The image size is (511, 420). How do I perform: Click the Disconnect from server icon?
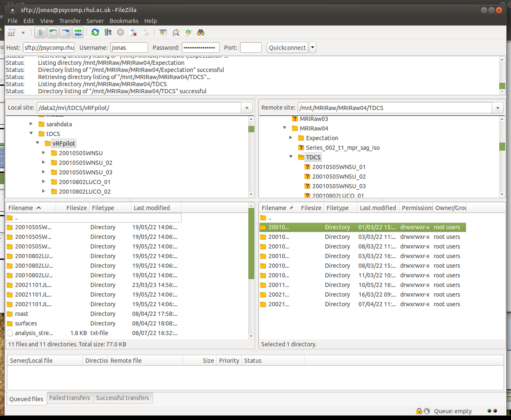133,32
